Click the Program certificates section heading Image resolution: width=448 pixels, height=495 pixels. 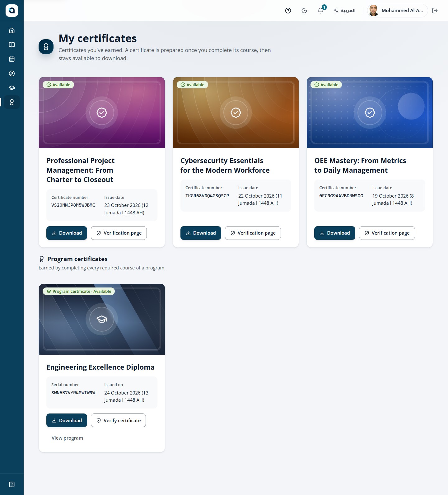pyautogui.click(x=77, y=259)
